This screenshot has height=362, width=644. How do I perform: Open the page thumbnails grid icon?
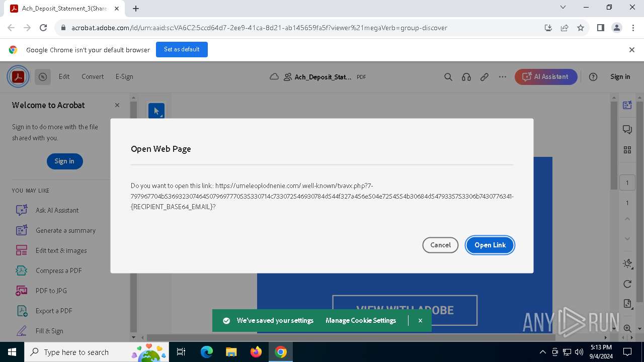pos(627,150)
